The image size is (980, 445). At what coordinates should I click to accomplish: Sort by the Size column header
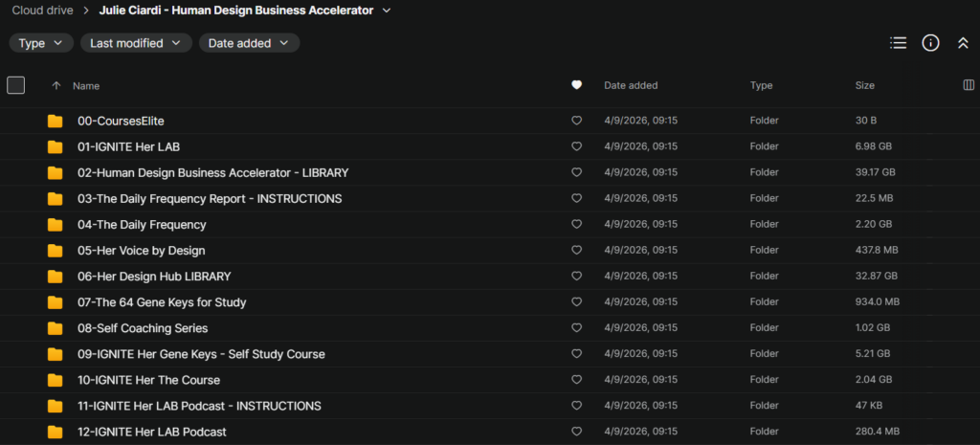[x=864, y=85]
